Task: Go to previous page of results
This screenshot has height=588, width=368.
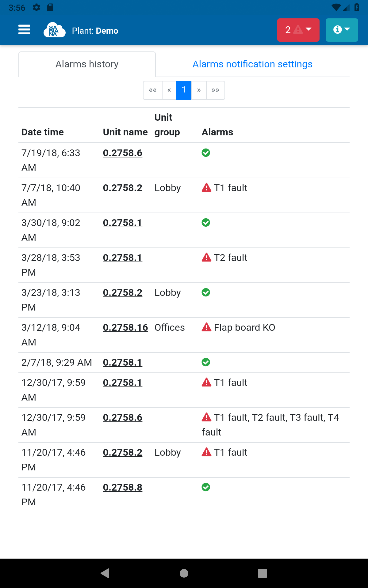Action: (x=169, y=90)
